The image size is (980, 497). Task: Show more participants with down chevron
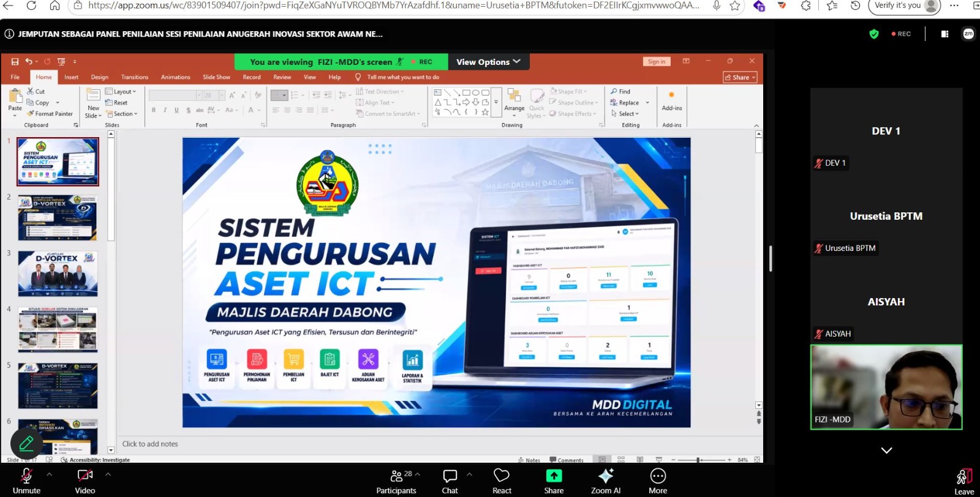(x=886, y=450)
